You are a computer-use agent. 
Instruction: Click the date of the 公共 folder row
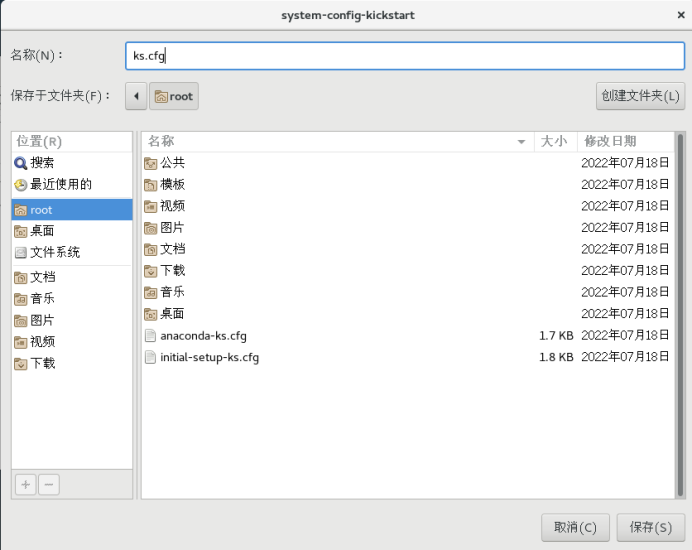tap(625, 163)
